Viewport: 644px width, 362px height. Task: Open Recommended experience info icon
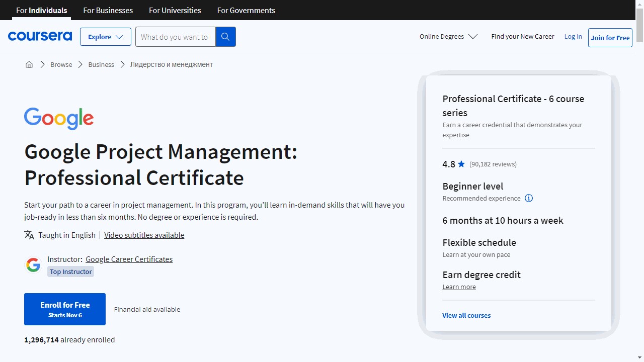click(529, 198)
